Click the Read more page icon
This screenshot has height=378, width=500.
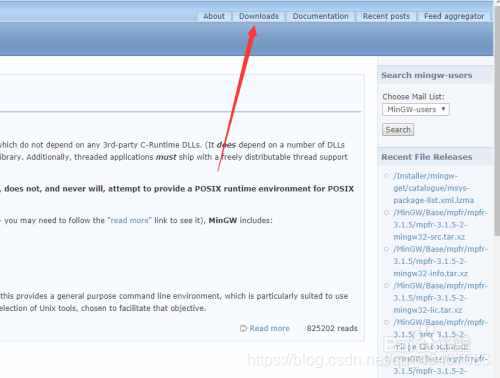243,328
